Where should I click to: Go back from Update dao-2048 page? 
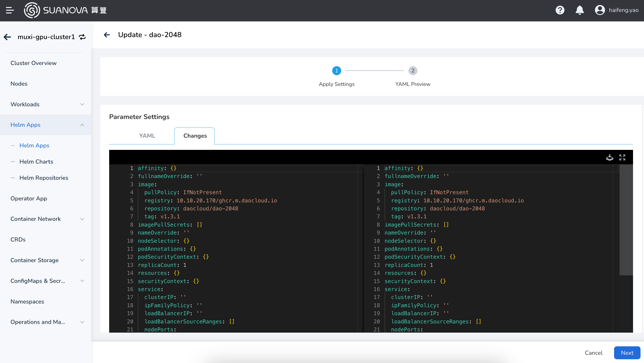click(107, 35)
